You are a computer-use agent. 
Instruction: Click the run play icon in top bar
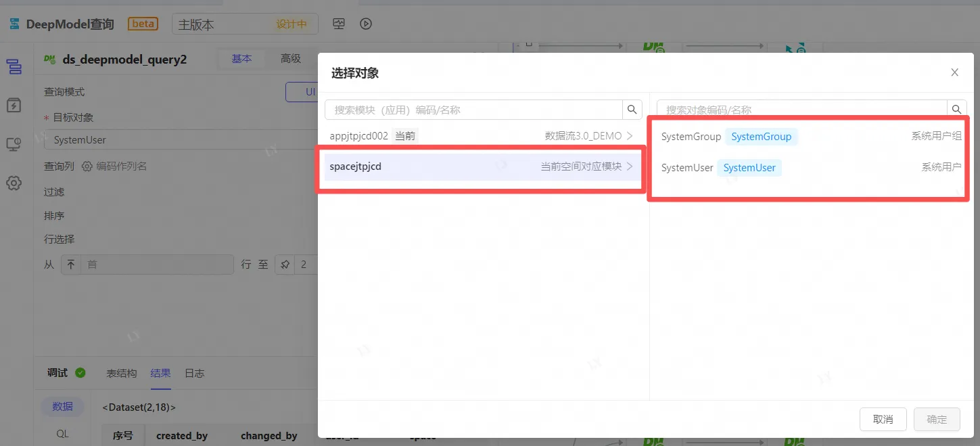366,24
